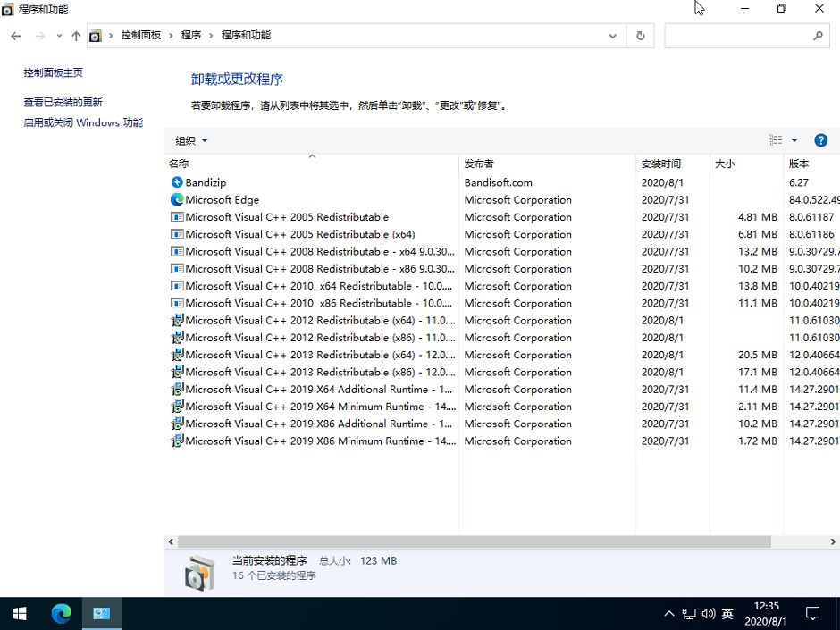Select Visual C++ 2008 Redistributable x86 row

click(502, 268)
